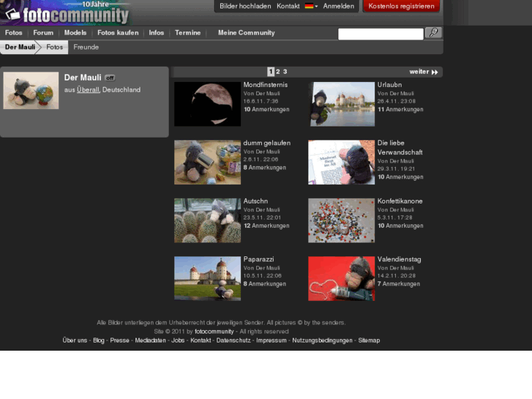Screen dimensions: 532x399
Task: Click the Paparazzi title link
Action: click(x=258, y=259)
